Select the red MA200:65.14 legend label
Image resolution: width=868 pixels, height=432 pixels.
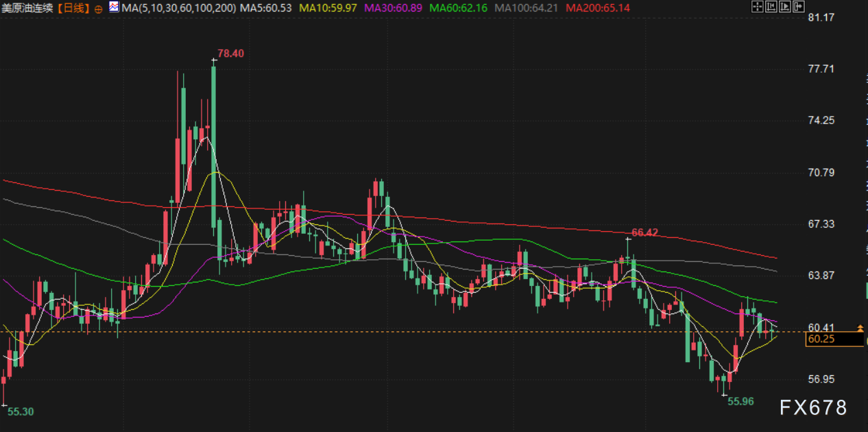click(598, 8)
